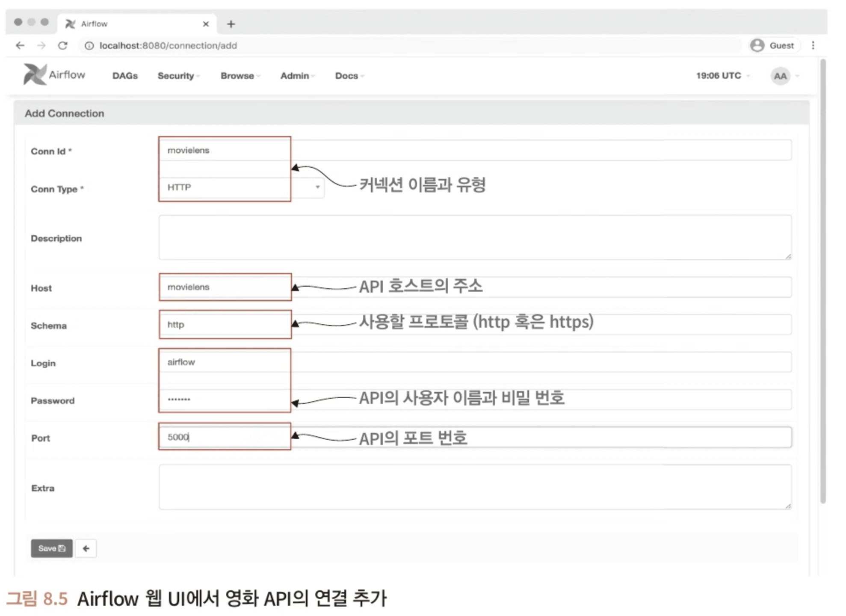The height and width of the screenshot is (616, 846).
Task: Select DAGs in the navigation bar
Action: coord(124,76)
